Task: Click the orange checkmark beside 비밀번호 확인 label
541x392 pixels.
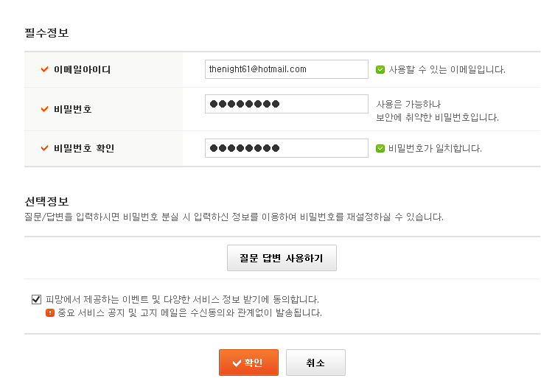Action: click(x=44, y=148)
